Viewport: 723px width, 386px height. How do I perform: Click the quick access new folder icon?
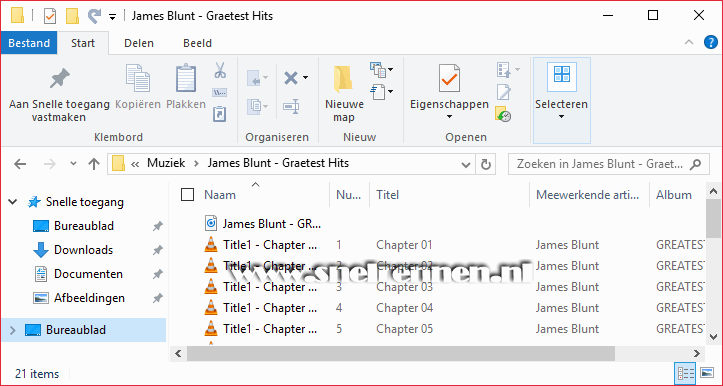pyautogui.click(x=72, y=17)
